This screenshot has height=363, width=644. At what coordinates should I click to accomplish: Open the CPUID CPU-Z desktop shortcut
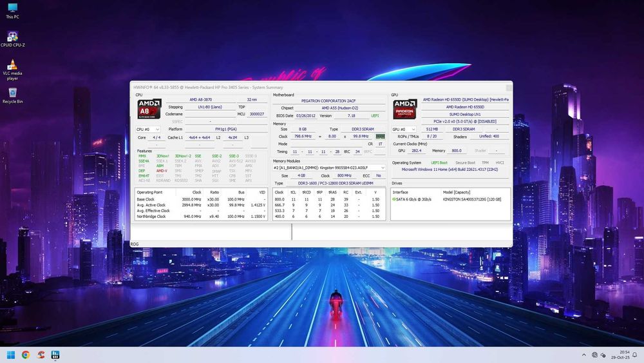point(12,39)
